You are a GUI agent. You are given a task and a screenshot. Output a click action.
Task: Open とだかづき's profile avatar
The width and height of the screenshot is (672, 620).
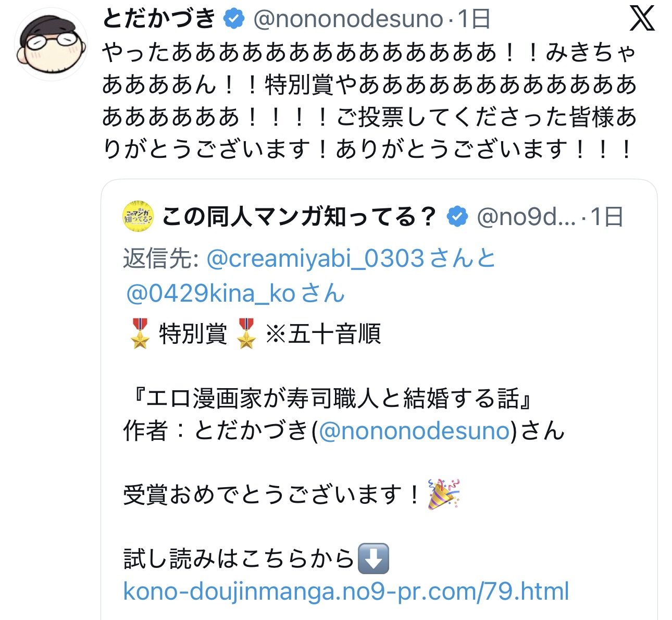51,44
